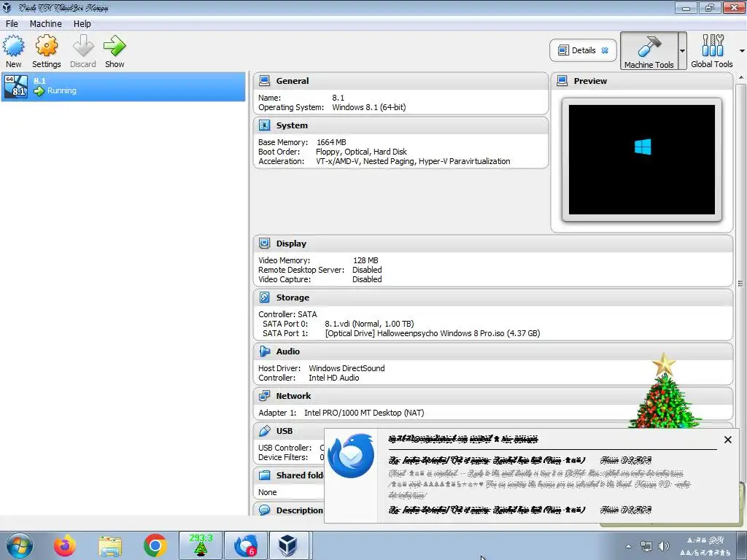747x560 pixels.
Task: Open the Help menu
Action: (x=82, y=24)
